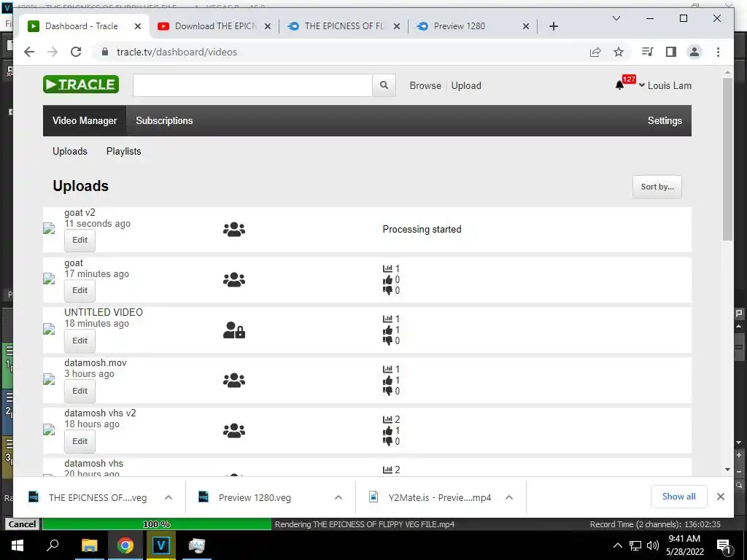Click the Tracle search input field
Image resolution: width=747 pixels, height=560 pixels.
pos(252,85)
